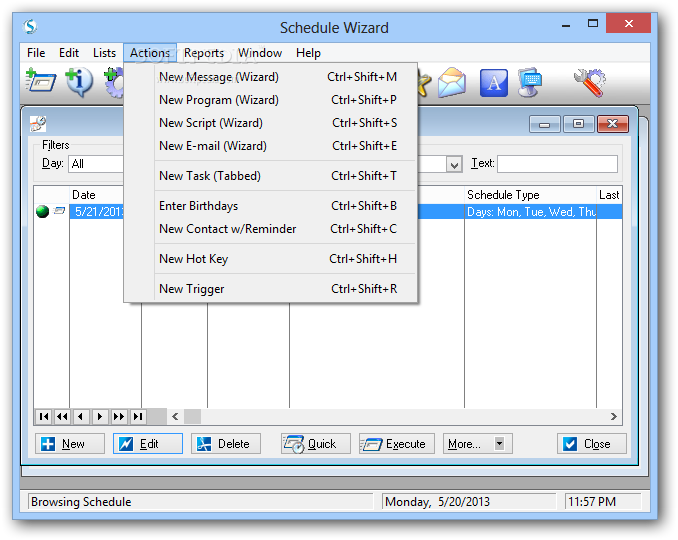The height and width of the screenshot is (540, 678).
Task: Click the message type icon in schedule row
Action: click(59, 211)
